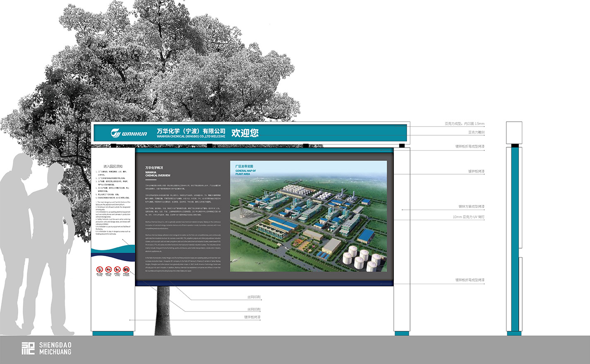Click the '亚克力雕刻' annotation label

[476, 132]
